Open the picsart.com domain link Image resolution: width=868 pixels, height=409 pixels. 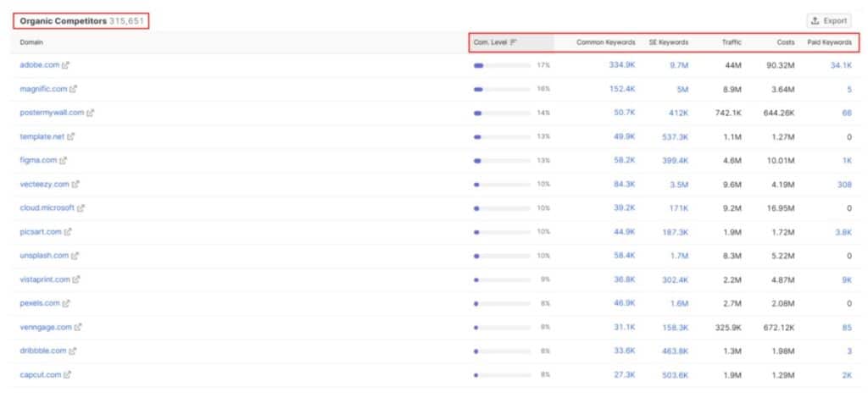point(41,231)
